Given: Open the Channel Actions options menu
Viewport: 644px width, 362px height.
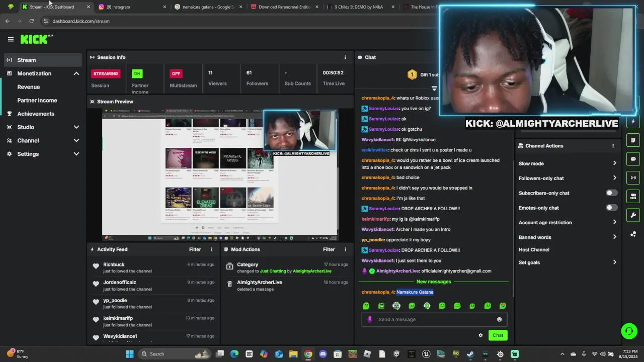Looking at the screenshot, I should (613, 146).
